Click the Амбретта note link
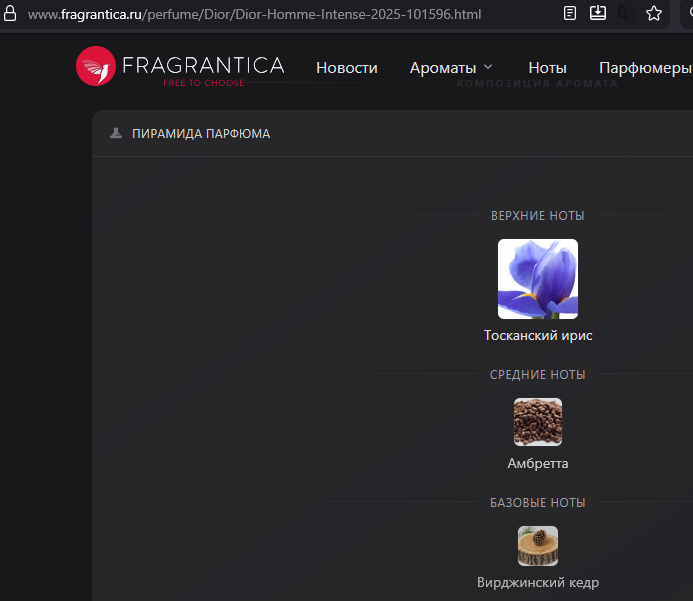693x601 pixels. (538, 463)
